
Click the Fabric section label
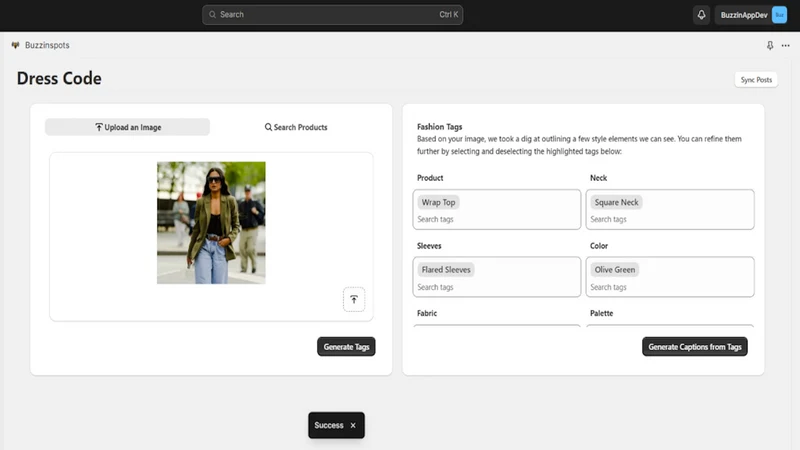(427, 313)
